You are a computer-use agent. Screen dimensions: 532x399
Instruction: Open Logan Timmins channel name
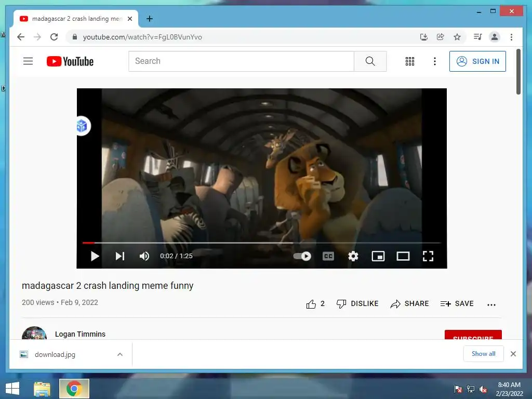tap(80, 334)
